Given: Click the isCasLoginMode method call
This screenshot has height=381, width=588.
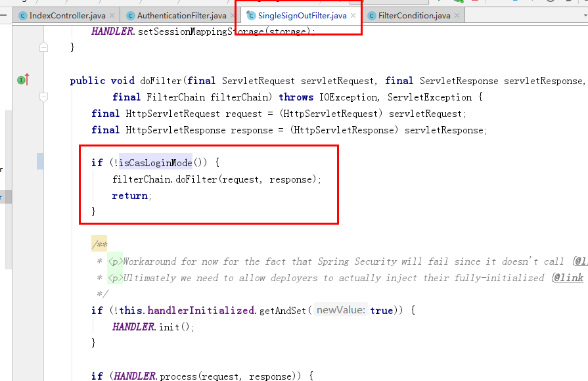Looking at the screenshot, I should pos(156,162).
